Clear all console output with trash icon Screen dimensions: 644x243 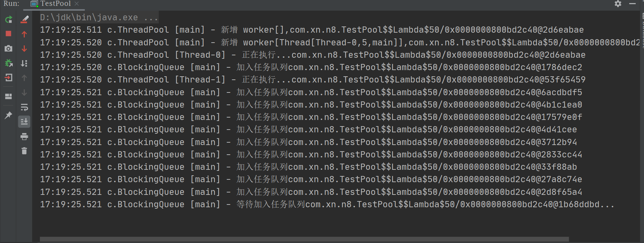click(24, 151)
